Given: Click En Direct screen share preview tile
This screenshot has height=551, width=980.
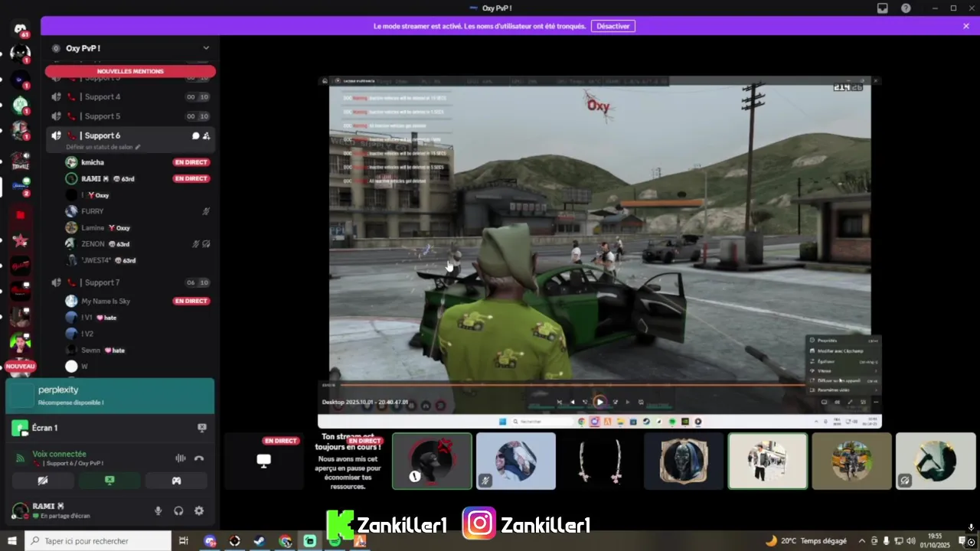Looking at the screenshot, I should click(x=264, y=461).
